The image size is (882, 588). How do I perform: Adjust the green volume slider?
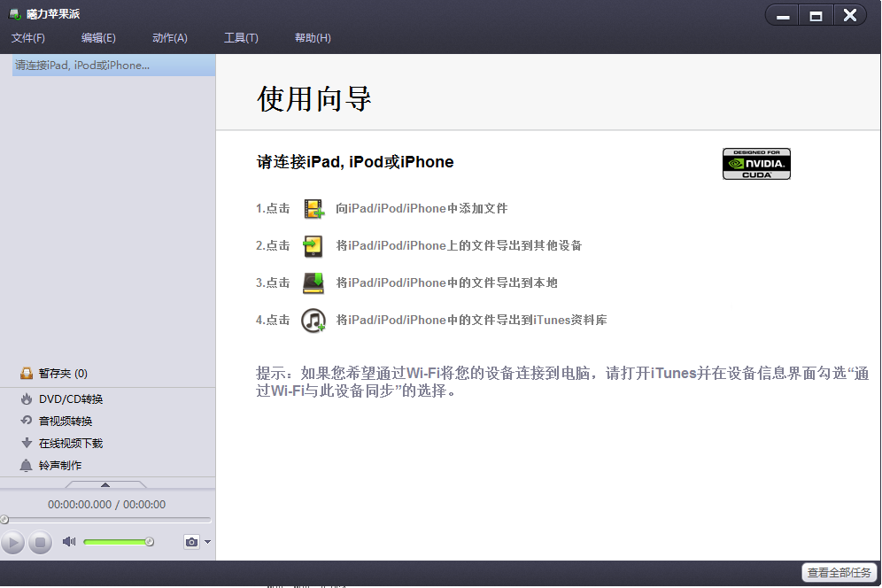(x=118, y=542)
